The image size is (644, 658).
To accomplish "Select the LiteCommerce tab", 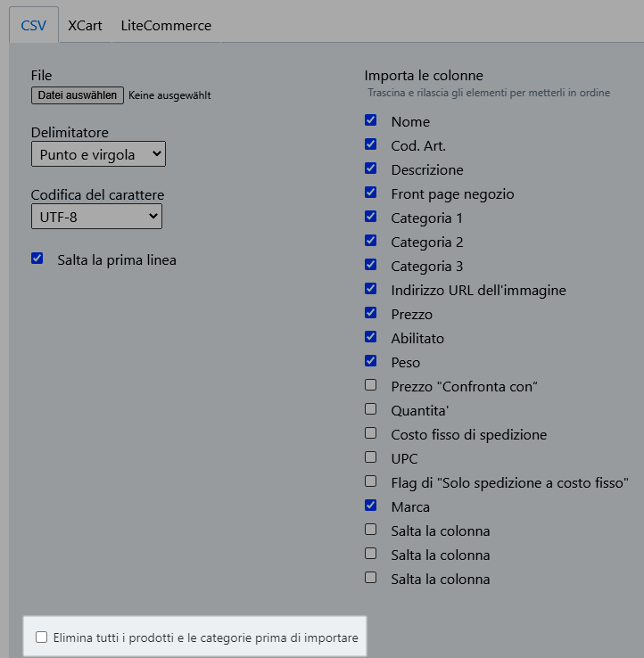I will tap(166, 25).
